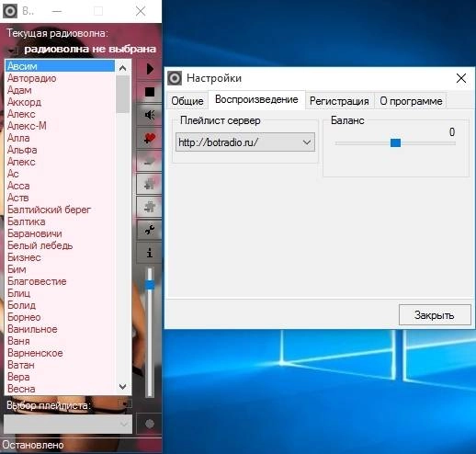Select the Бизнес station

(x=60, y=257)
